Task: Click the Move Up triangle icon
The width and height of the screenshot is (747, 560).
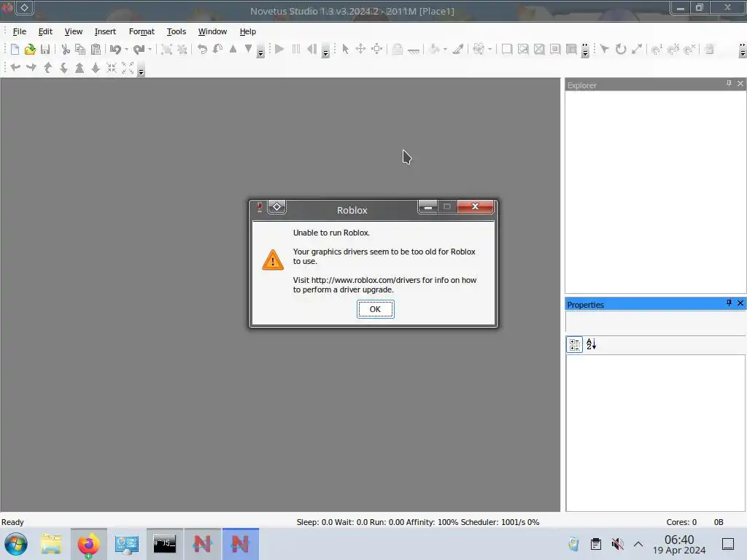Action: pos(233,49)
